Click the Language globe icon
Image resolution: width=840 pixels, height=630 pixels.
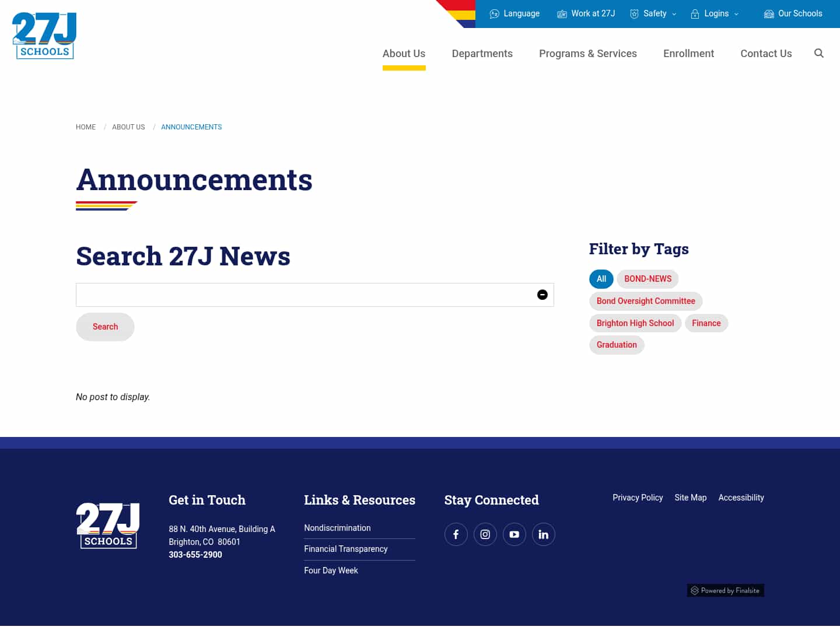(x=495, y=13)
